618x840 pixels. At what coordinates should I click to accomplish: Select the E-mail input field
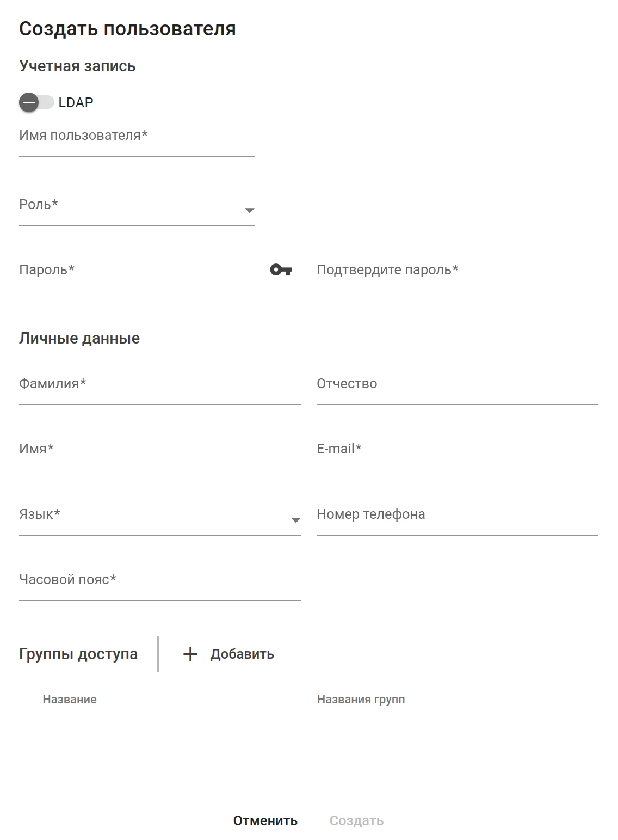pos(457,454)
